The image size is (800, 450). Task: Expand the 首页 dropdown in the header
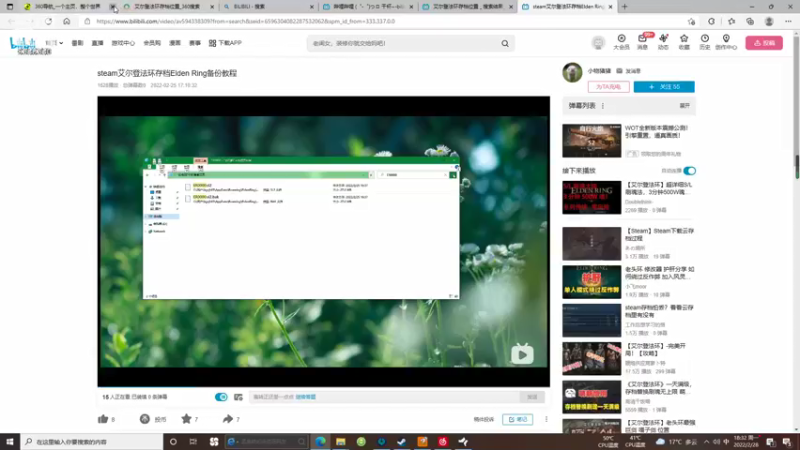54,43
